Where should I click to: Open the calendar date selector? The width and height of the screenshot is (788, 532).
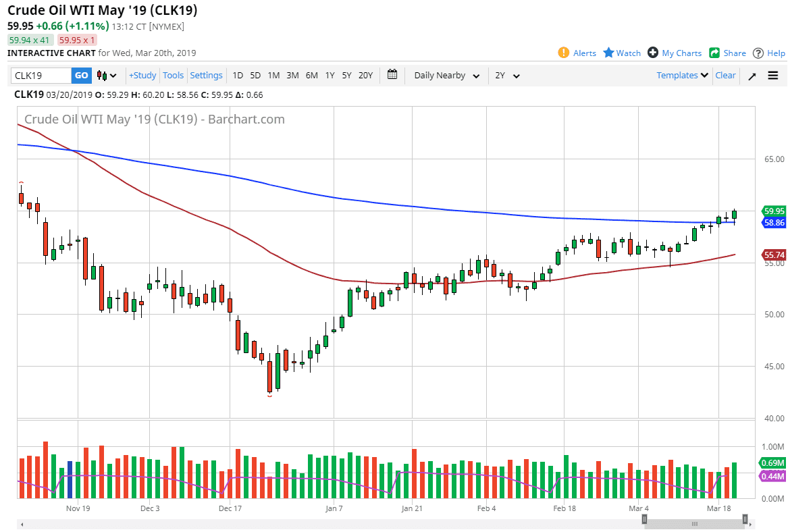(392, 75)
